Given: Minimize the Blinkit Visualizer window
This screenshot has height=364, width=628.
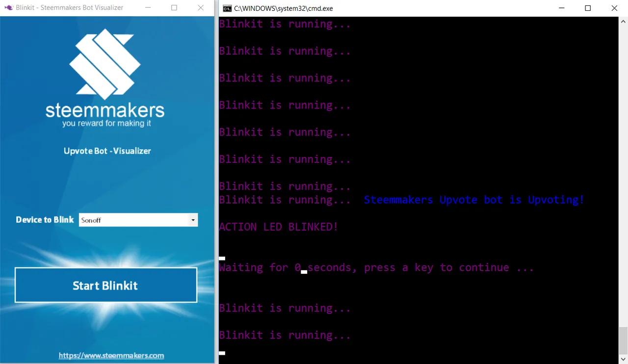Looking at the screenshot, I should click(x=147, y=8).
